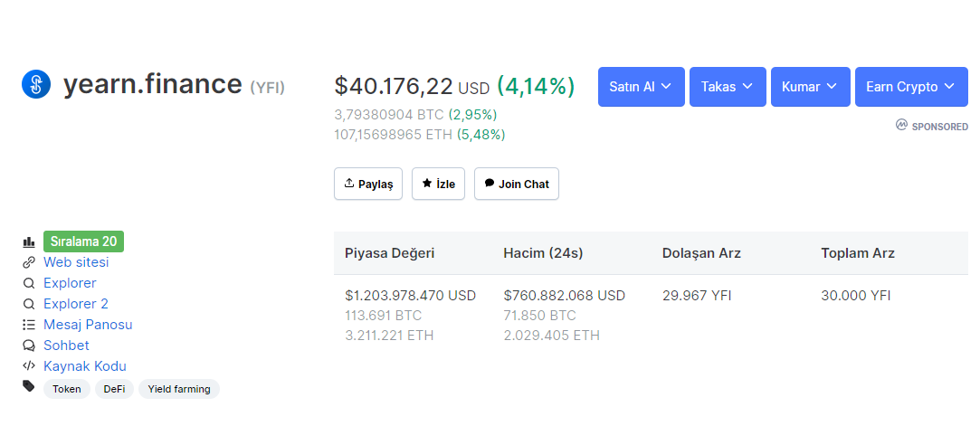The height and width of the screenshot is (445, 980).
Task: Click the yearn.finance title text
Action: (x=153, y=84)
